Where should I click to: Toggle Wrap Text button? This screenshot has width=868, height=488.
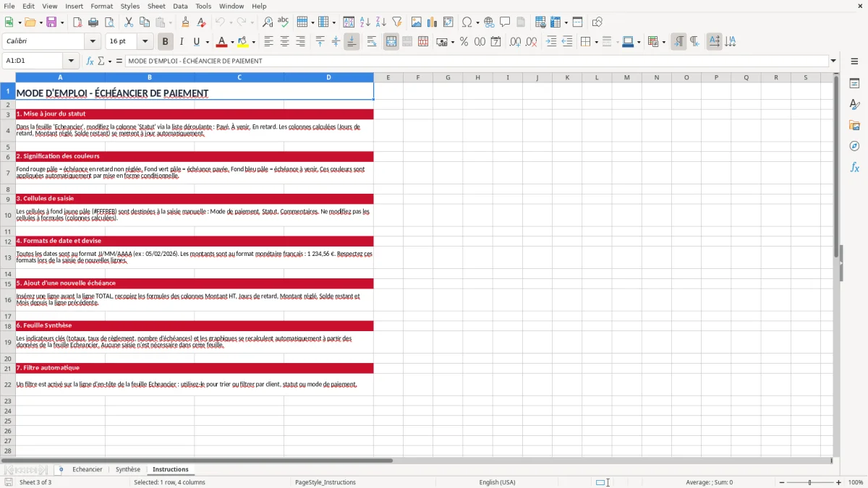(371, 42)
